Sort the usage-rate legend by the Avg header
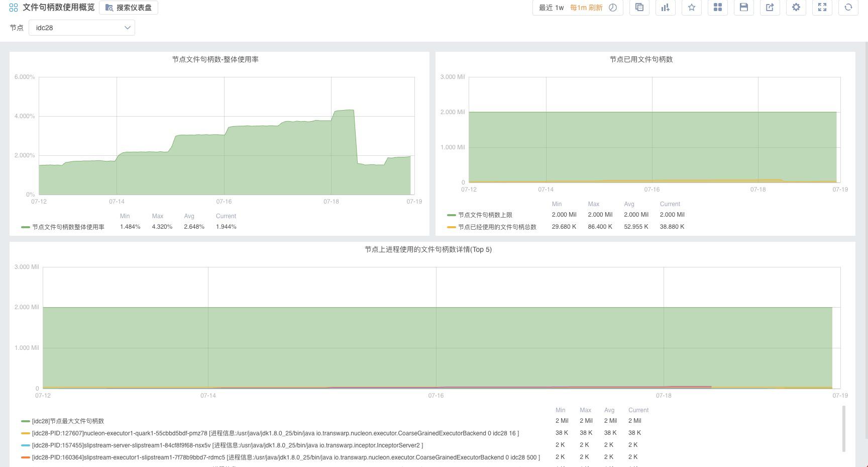Viewport: 868px width, 467px height. pyautogui.click(x=189, y=216)
